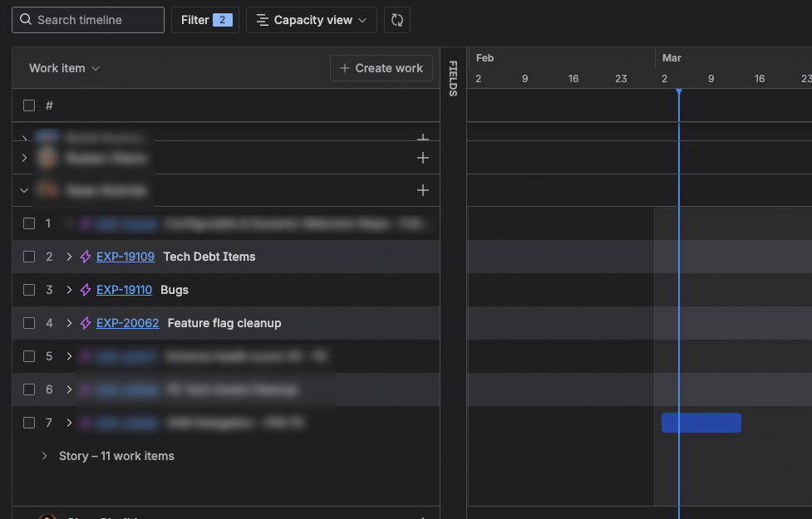This screenshot has height=519, width=812.
Task: Open the Work item dropdown
Action: click(x=64, y=68)
